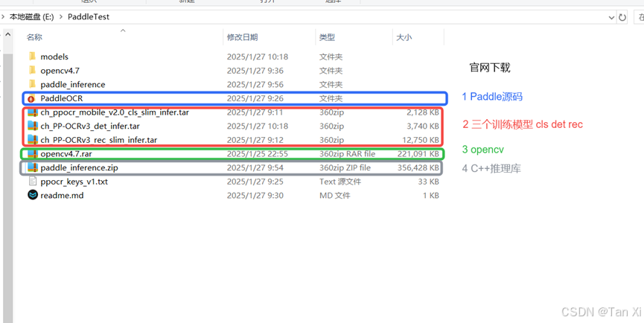644x323 pixels.
Task: Click ch_PP-OCRv3_rec_slim_infer.tar archive icon
Action: (33, 140)
